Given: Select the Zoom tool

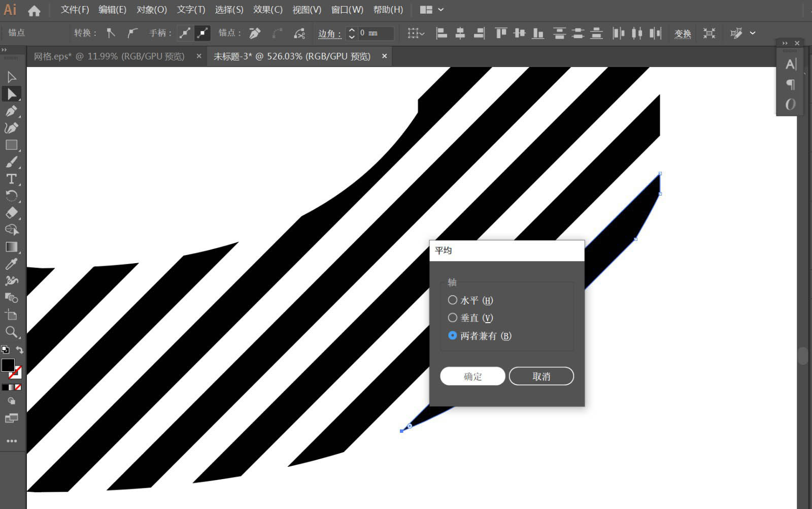Looking at the screenshot, I should (x=12, y=332).
